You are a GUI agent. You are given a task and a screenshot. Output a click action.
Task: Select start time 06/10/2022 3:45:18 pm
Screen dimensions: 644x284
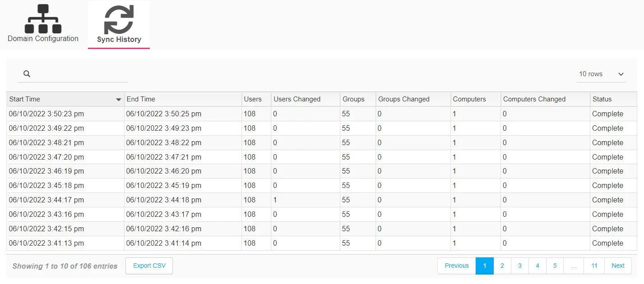click(46, 186)
